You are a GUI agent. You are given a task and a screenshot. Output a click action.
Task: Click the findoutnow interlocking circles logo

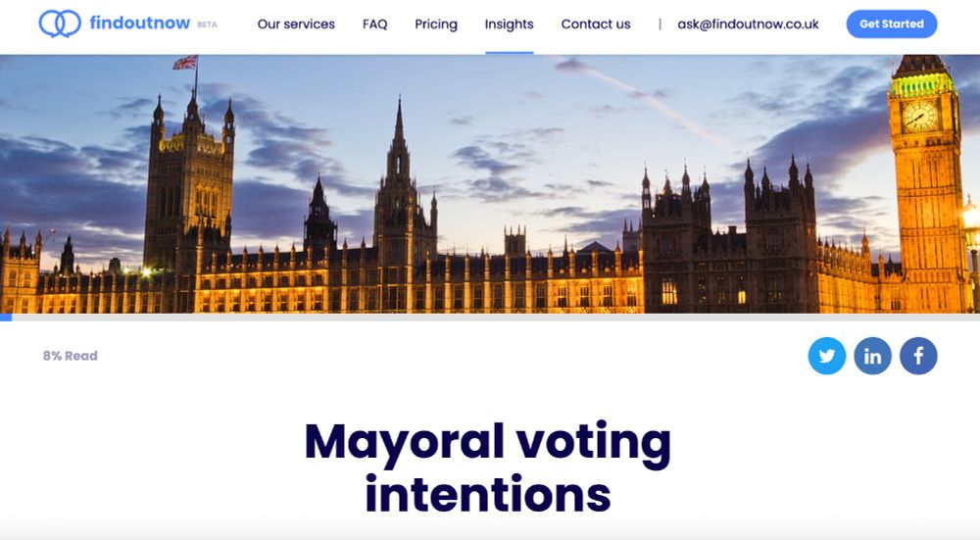click(x=60, y=24)
